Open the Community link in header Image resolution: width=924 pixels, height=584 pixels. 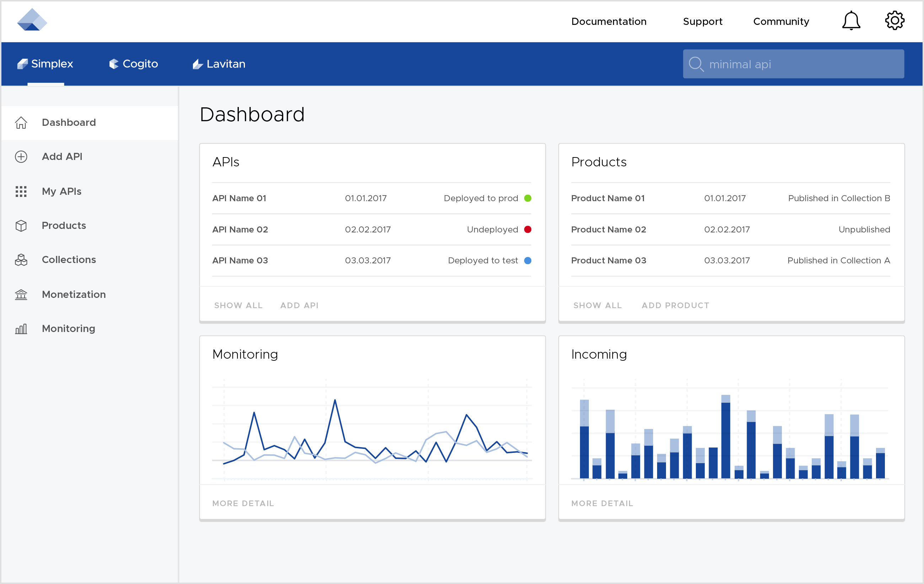(x=781, y=21)
